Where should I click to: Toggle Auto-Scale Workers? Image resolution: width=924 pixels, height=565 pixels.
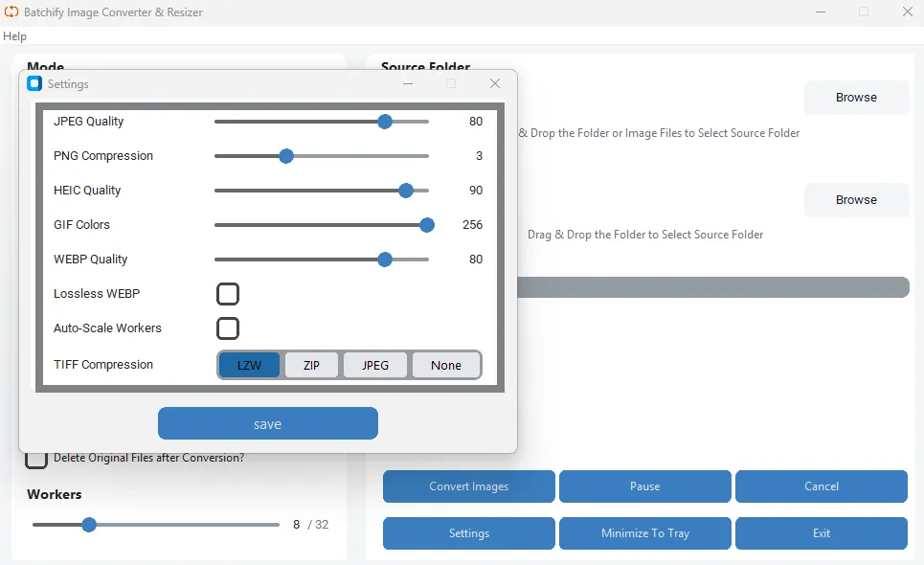click(x=228, y=328)
